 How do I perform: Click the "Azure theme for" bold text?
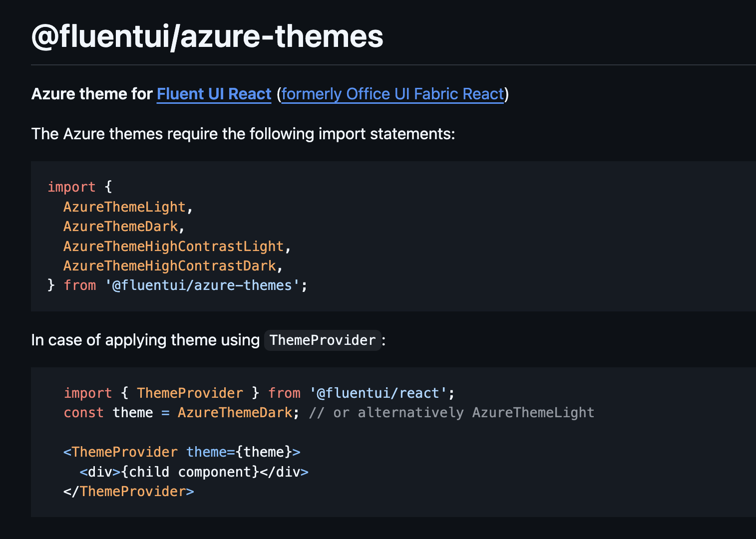click(92, 94)
